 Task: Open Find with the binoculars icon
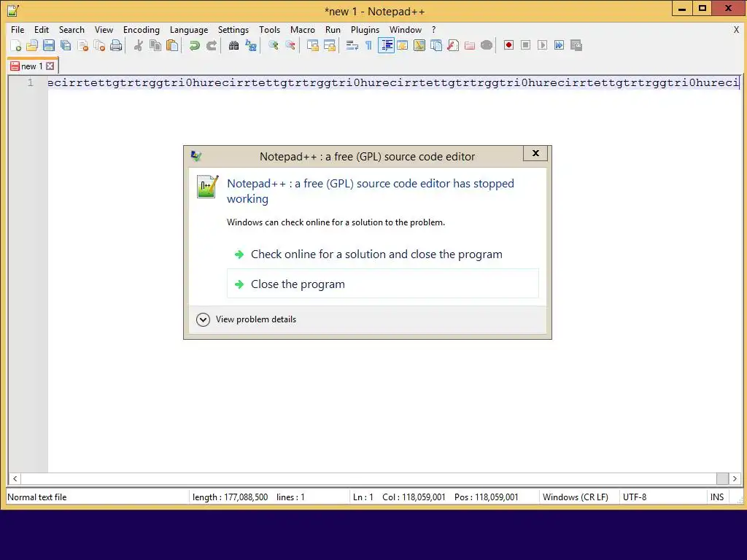point(233,45)
